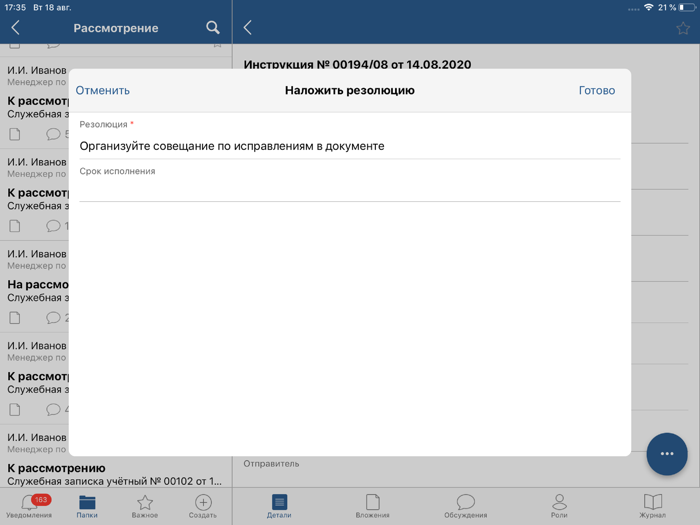Tap the 17:35 clock in status bar
This screenshot has height=525, width=700.
[15, 8]
